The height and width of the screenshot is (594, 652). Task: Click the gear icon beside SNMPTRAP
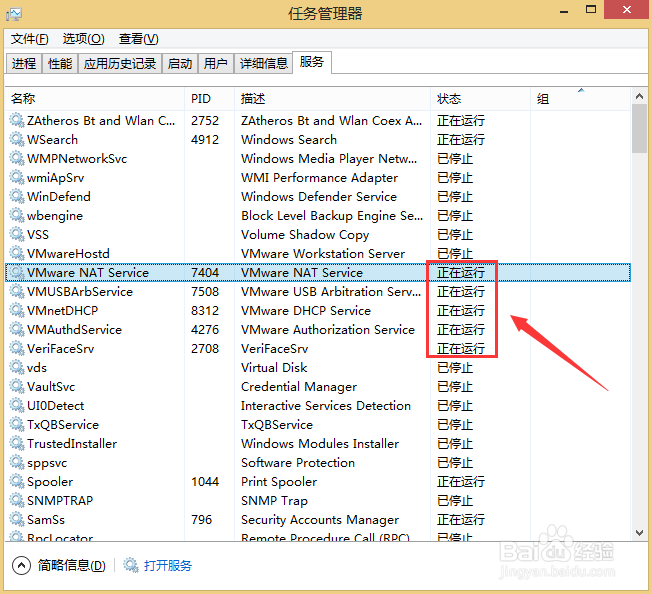17,500
